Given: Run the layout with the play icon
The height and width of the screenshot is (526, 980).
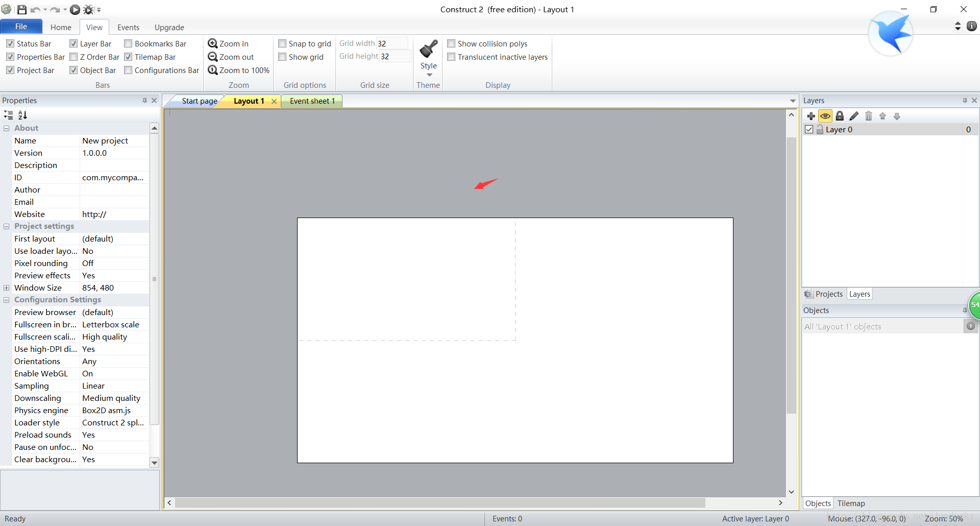Looking at the screenshot, I should click(x=75, y=10).
